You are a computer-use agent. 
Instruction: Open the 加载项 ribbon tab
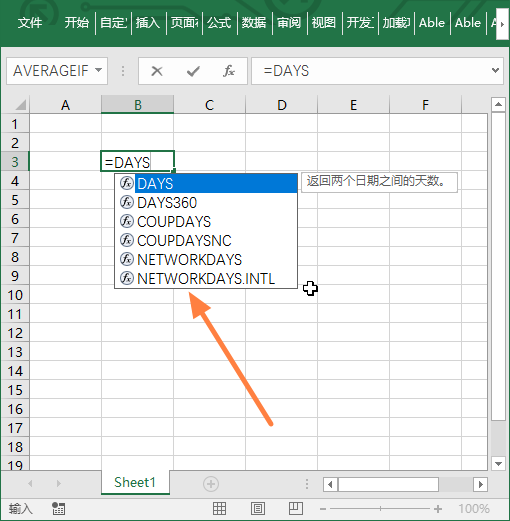pos(396,23)
